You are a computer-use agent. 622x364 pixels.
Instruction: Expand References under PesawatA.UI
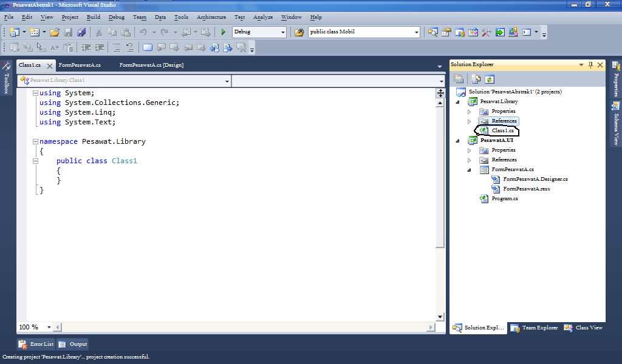pos(470,160)
